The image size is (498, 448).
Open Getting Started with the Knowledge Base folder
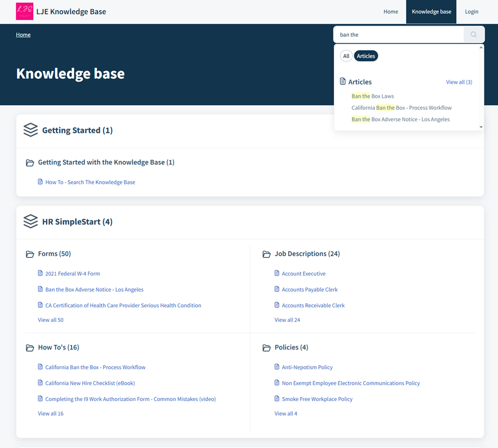(x=106, y=162)
